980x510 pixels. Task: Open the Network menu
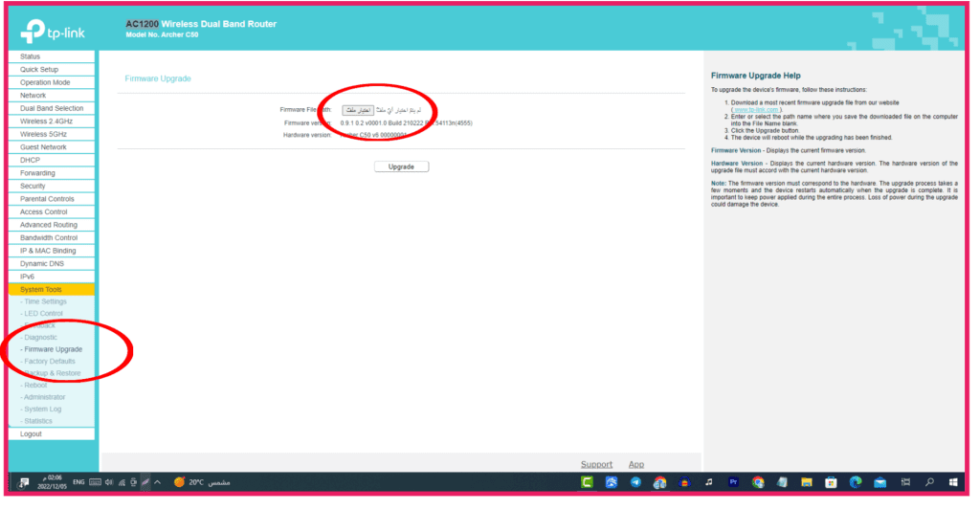coord(52,96)
